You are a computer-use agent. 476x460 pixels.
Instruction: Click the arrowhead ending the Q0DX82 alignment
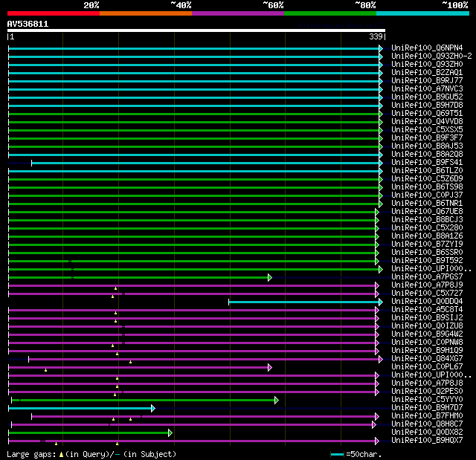170,433
